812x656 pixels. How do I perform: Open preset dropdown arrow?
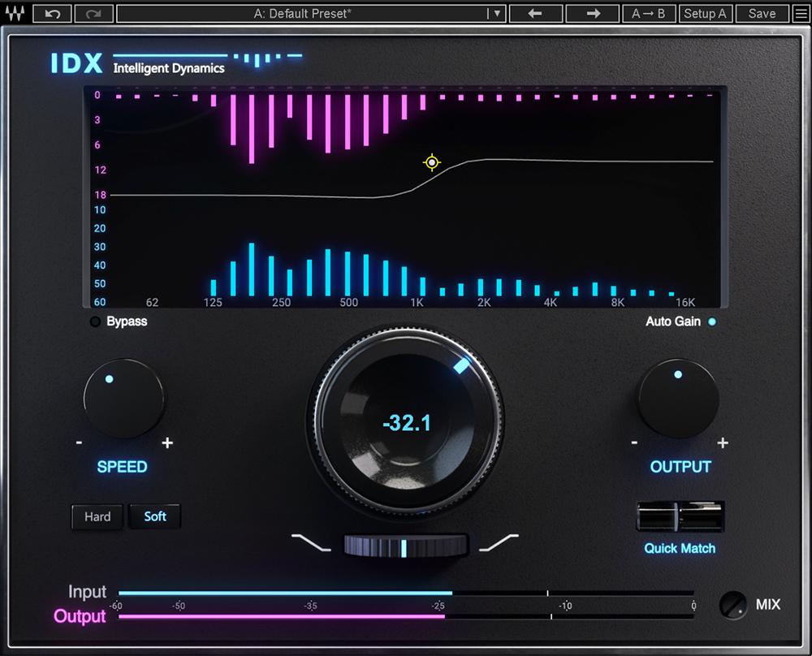[497, 14]
